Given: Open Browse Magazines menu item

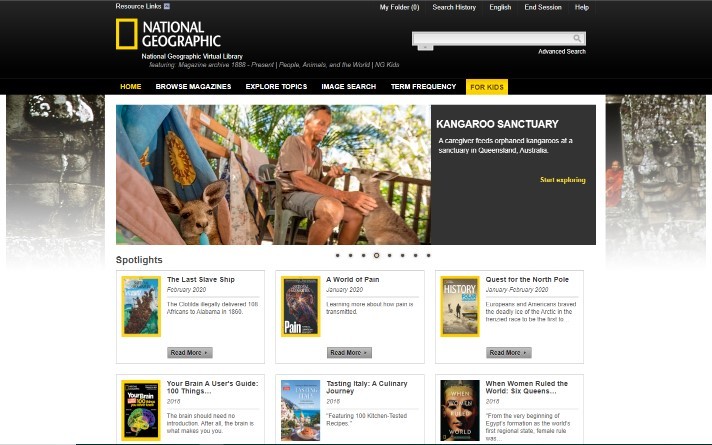Looking at the screenshot, I should 193,87.
